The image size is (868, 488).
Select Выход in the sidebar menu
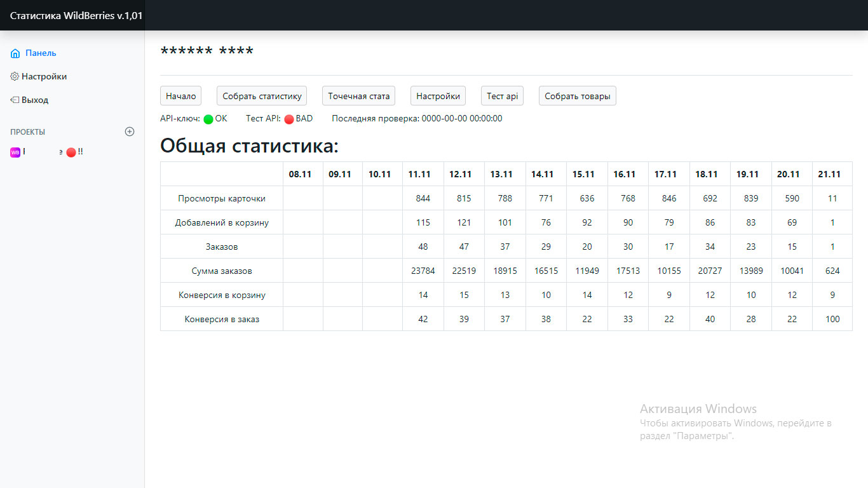[35, 100]
